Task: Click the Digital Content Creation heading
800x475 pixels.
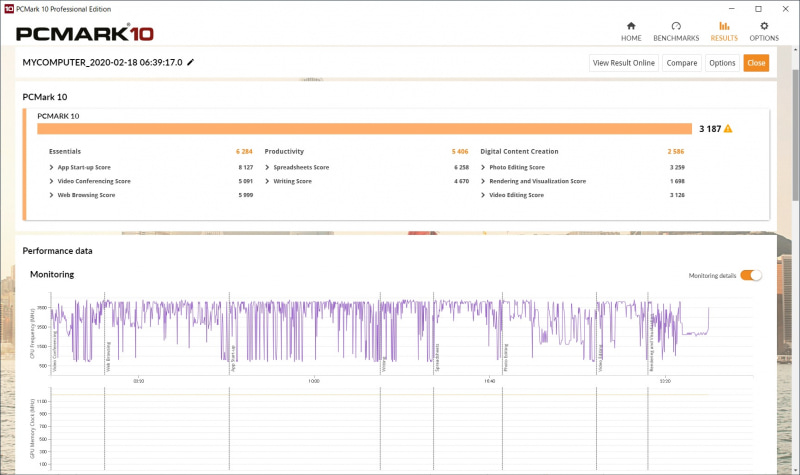Action: [x=519, y=152]
